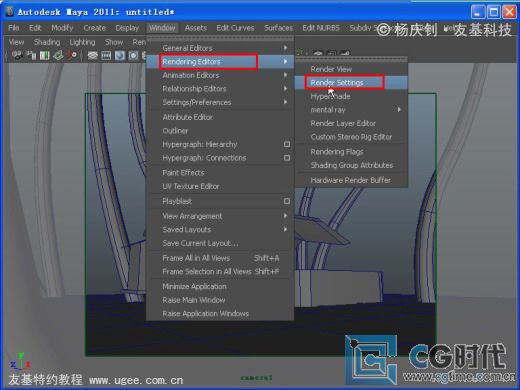Open the Edit menu in main menu bar

[35, 28]
